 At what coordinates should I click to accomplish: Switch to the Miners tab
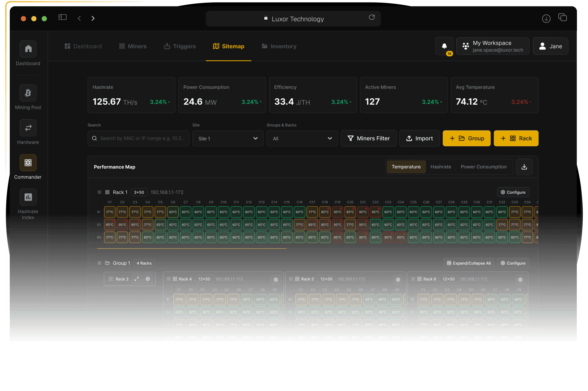point(133,46)
